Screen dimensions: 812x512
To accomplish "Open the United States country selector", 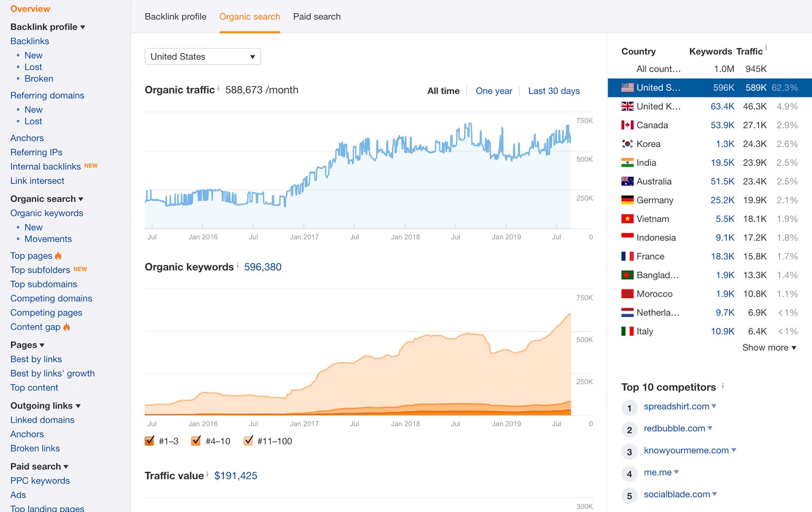I will pyautogui.click(x=202, y=56).
